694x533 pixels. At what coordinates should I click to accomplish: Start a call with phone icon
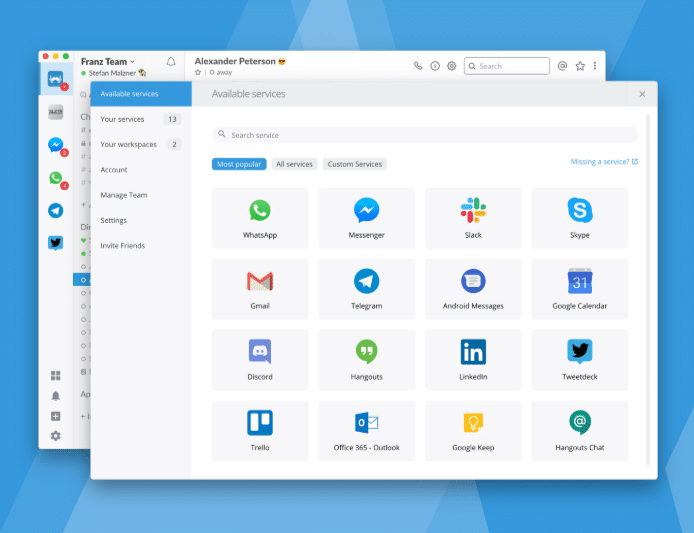[418, 66]
